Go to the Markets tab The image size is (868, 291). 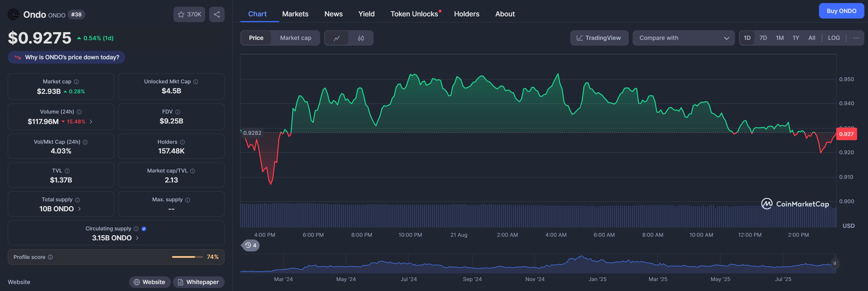pyautogui.click(x=295, y=14)
